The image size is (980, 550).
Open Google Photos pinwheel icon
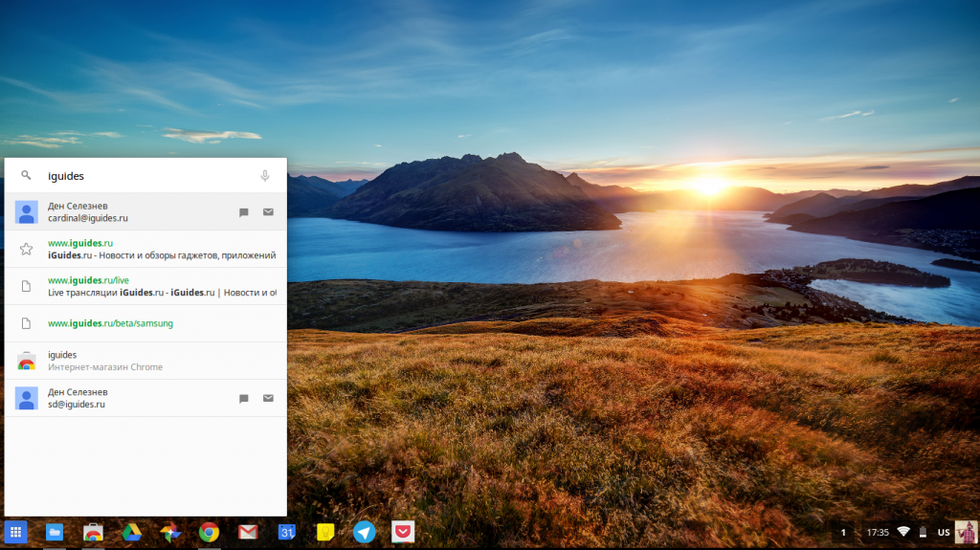coord(170,532)
